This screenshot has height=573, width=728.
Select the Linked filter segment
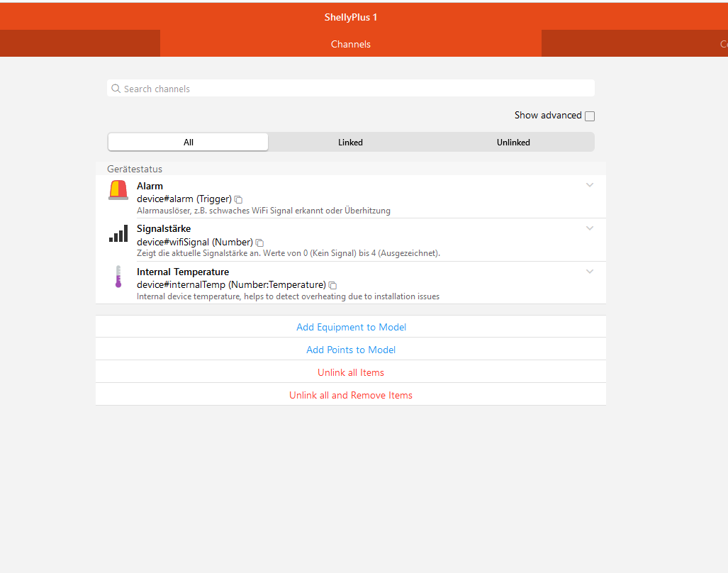(x=351, y=142)
